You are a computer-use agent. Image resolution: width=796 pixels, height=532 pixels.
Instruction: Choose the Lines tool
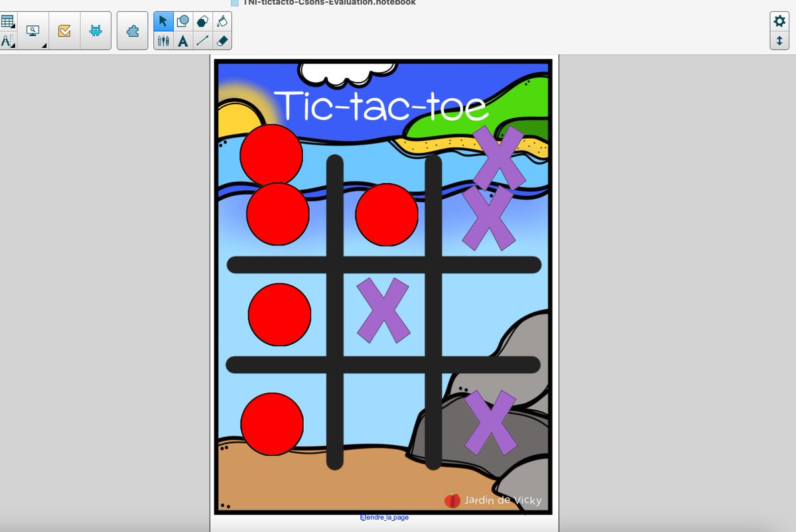point(202,40)
